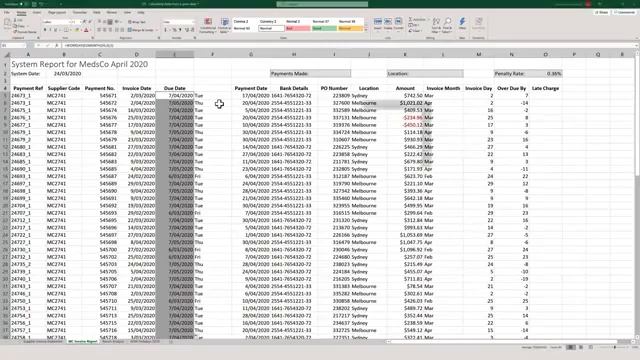Click the Cut icon
The width and height of the screenshot is (640, 360).
pyautogui.click(x=18, y=20)
